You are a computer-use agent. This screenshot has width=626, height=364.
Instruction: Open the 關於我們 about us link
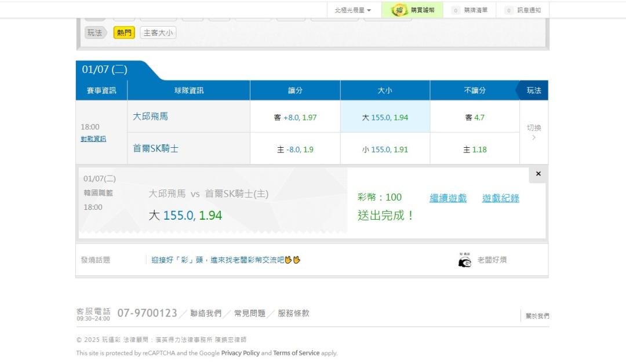coord(537,316)
